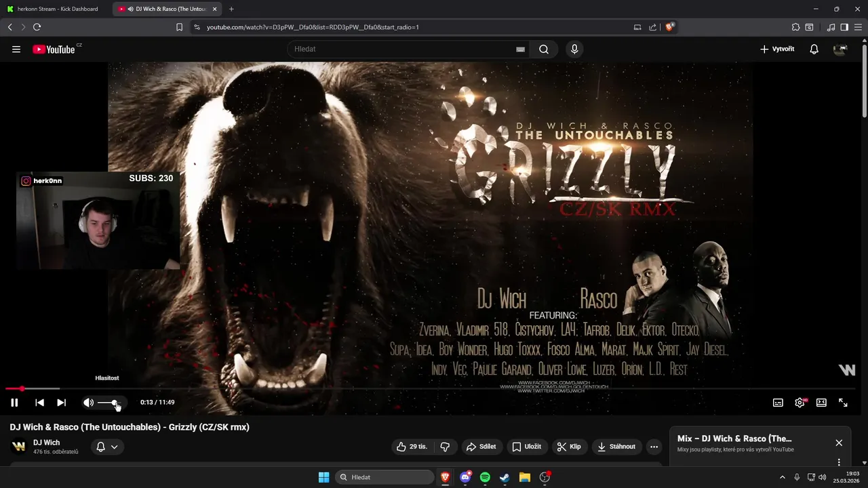Screen dimensions: 868x488
Task: Click the YouTube search magnifier button
Action: (544, 49)
